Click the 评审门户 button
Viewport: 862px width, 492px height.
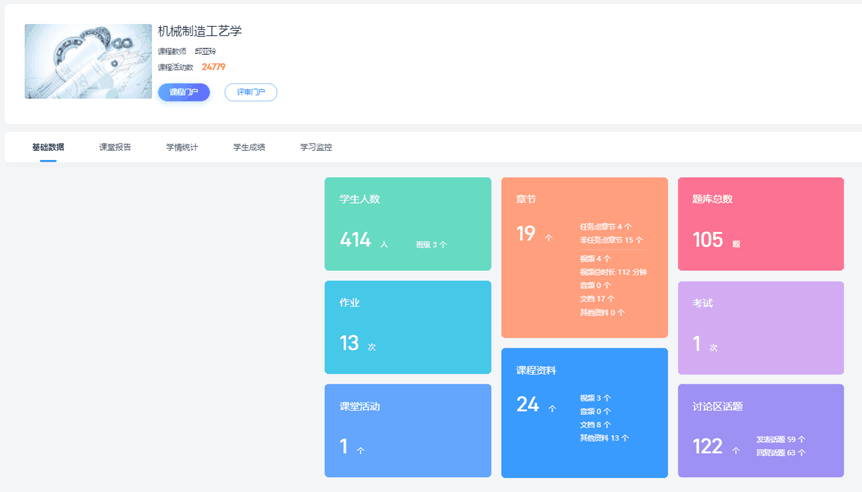pyautogui.click(x=250, y=92)
